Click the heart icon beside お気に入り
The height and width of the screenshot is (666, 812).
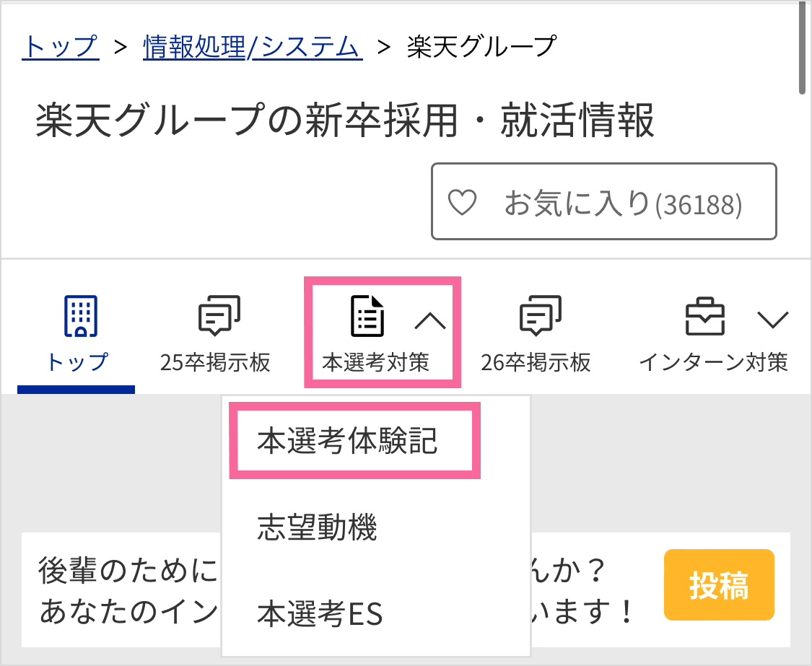462,203
